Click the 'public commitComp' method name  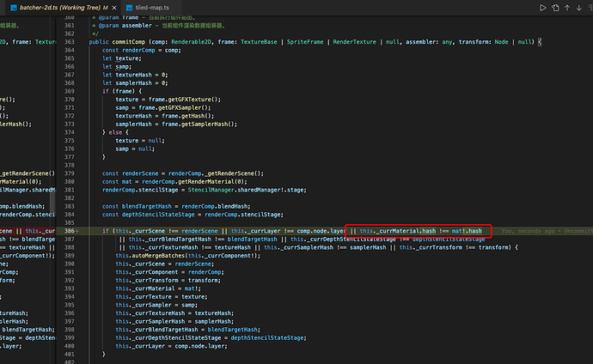coord(129,42)
